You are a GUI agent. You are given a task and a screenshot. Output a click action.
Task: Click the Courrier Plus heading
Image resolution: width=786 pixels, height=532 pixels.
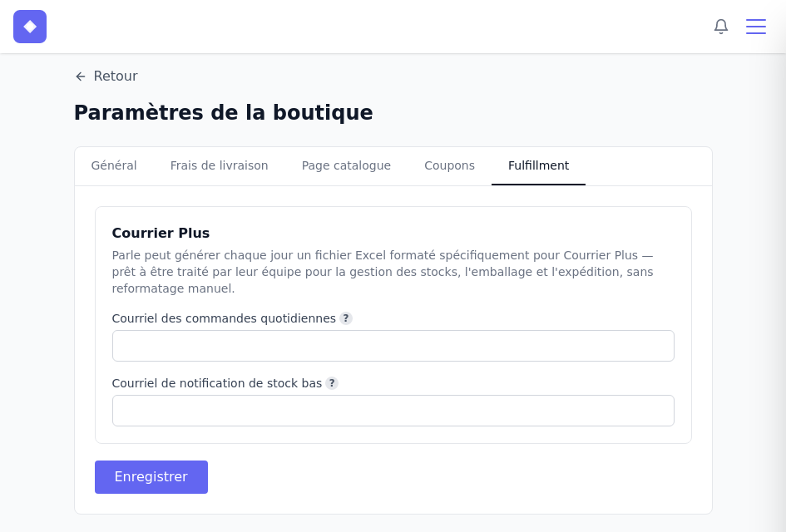[161, 233]
